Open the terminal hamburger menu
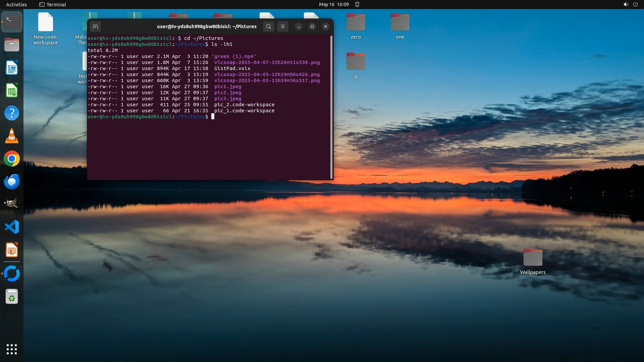The image size is (644, 362). coord(283,26)
